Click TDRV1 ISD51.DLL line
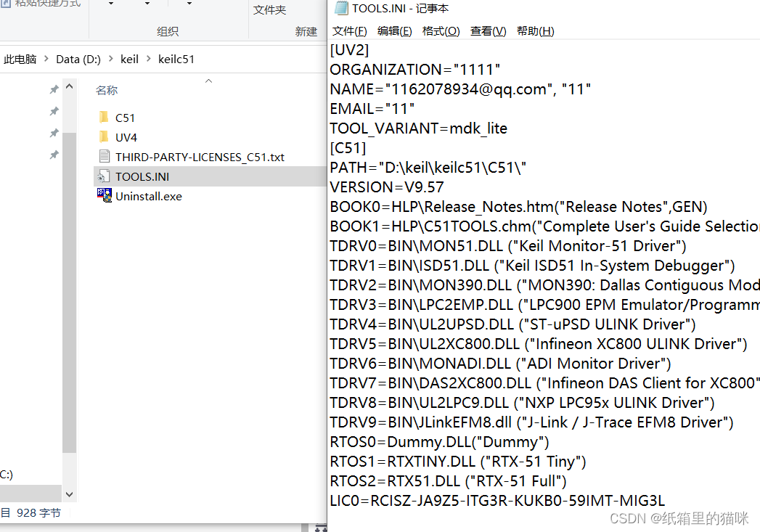Viewport: 760px width, 532px height. 532,266
